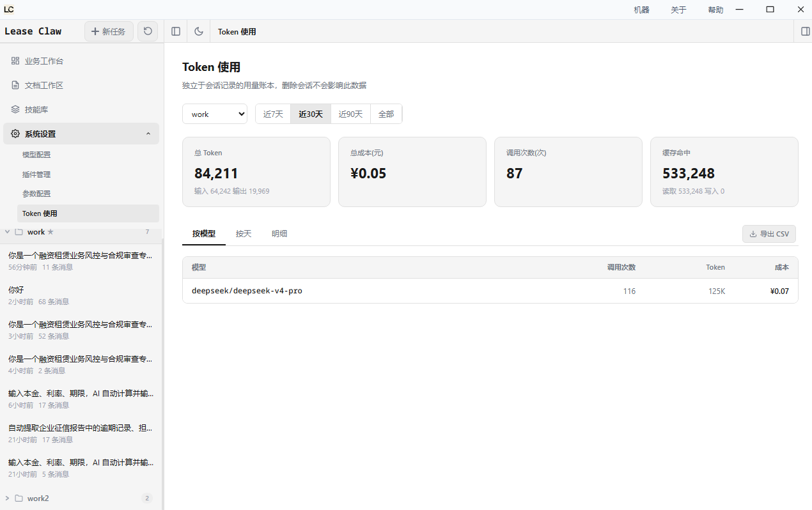
Task: Collapse the work folder group
Action: (x=7, y=232)
